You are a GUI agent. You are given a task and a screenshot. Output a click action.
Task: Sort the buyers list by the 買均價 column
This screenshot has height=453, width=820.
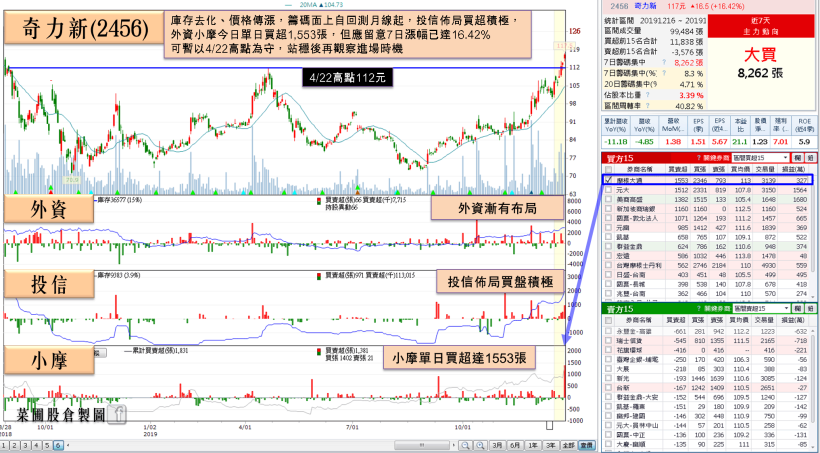click(x=738, y=169)
